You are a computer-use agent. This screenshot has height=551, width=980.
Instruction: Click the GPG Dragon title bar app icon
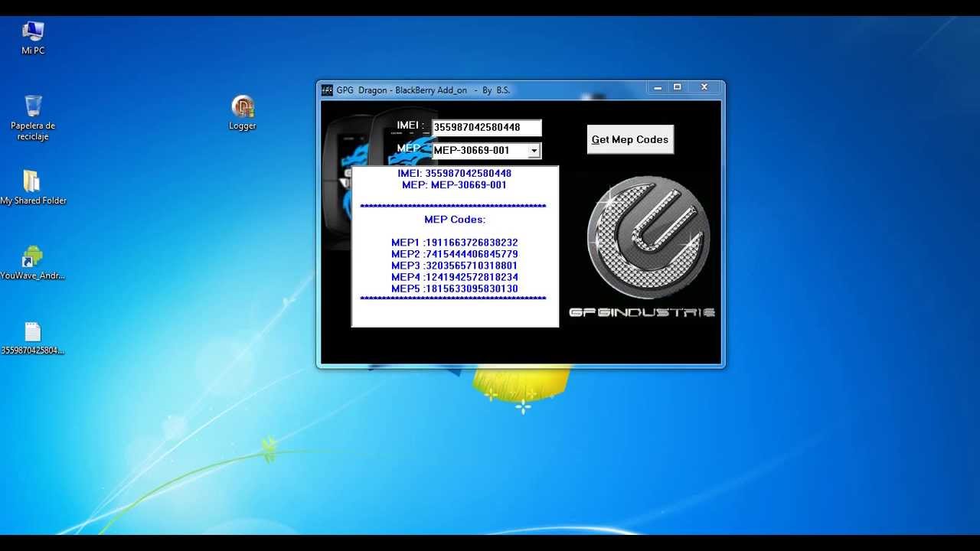click(327, 90)
